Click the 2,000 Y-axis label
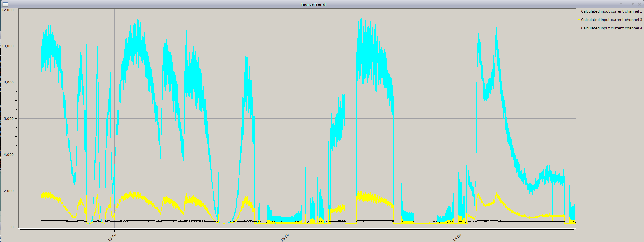This screenshot has height=242, width=644. (8, 191)
